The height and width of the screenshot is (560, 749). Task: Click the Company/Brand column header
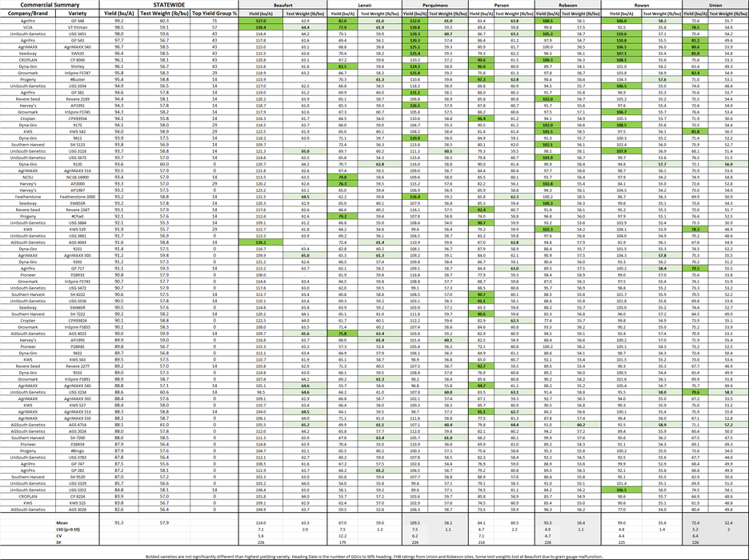28,14
